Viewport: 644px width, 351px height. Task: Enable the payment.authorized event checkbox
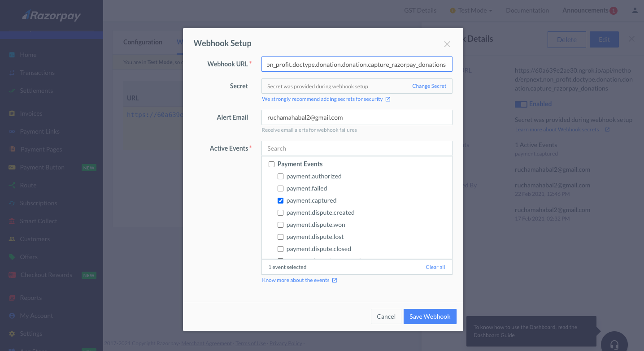pos(280,176)
